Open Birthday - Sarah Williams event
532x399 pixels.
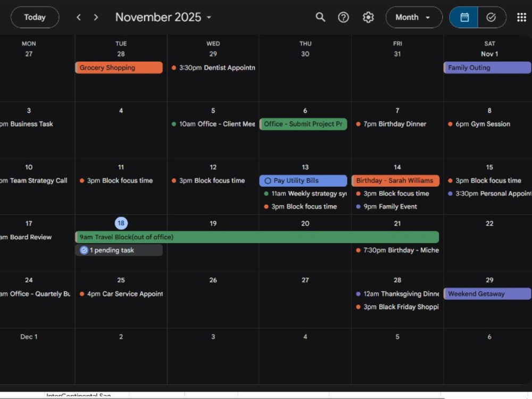(395, 180)
